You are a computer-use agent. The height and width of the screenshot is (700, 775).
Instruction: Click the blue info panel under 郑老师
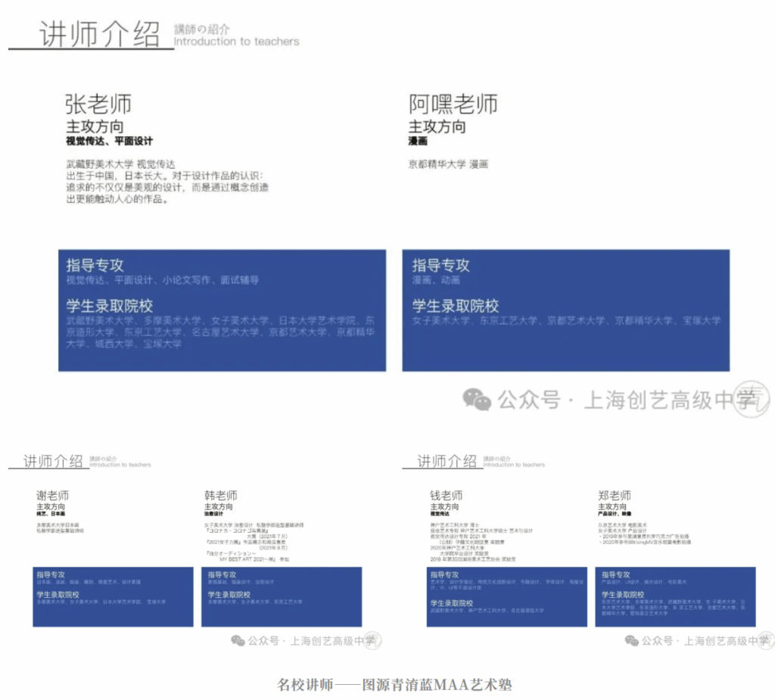[674, 596]
